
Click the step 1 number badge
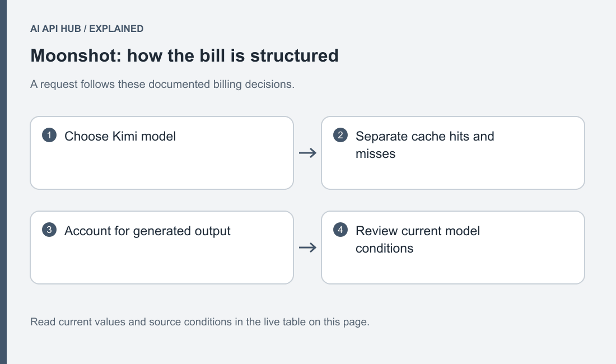point(49,135)
